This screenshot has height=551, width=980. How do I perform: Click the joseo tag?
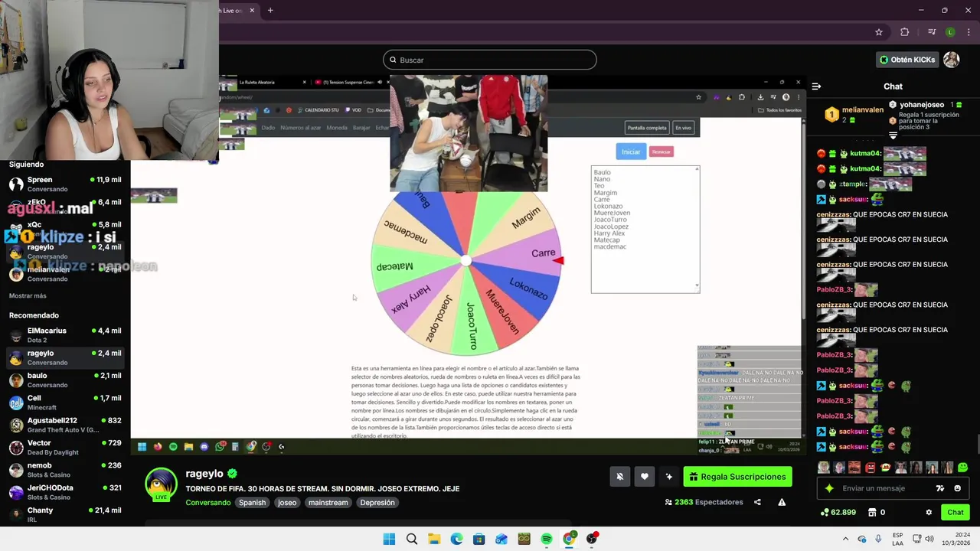[287, 503]
